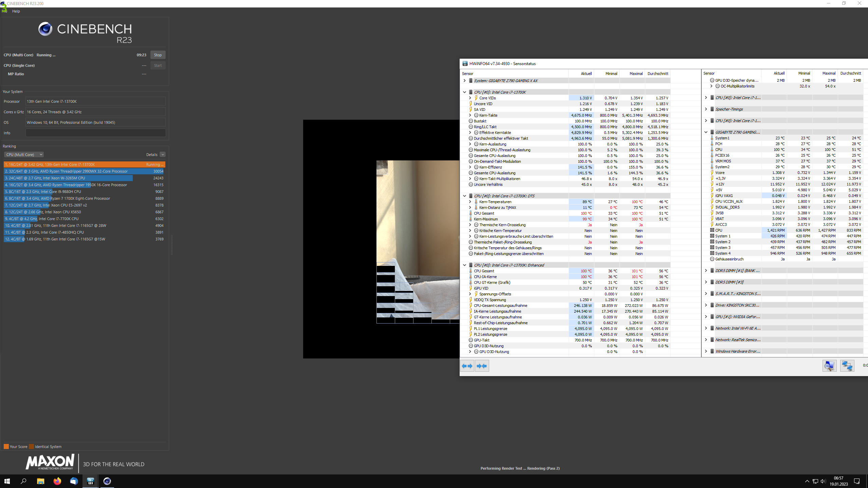868x488 pixels.
Task: Open File Explorer from taskbar
Action: point(40,481)
